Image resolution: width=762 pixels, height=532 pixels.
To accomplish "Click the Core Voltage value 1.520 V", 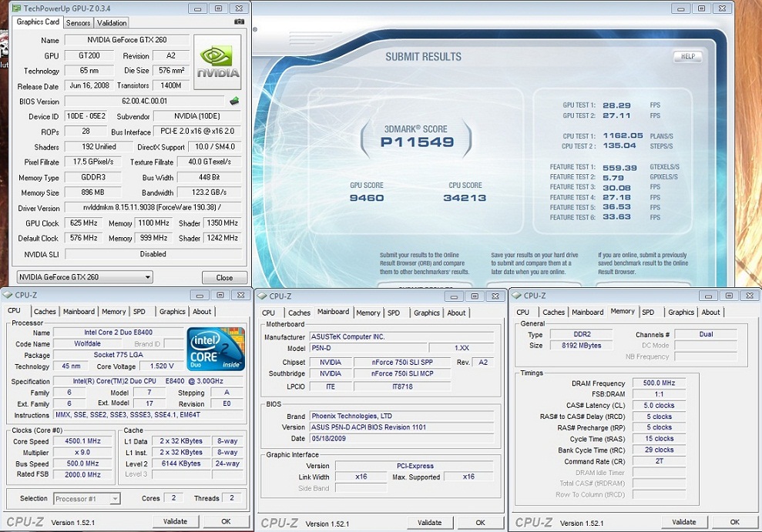I will pyautogui.click(x=162, y=366).
